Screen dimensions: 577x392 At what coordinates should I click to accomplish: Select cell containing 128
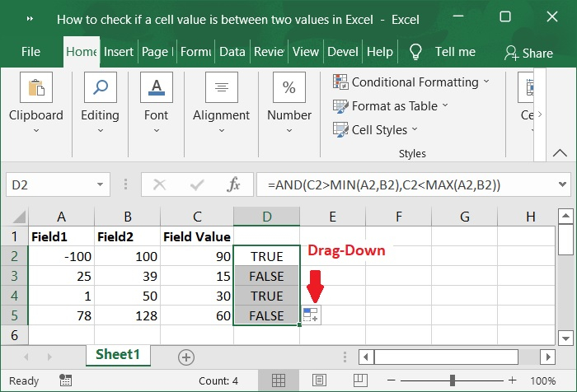(x=127, y=315)
